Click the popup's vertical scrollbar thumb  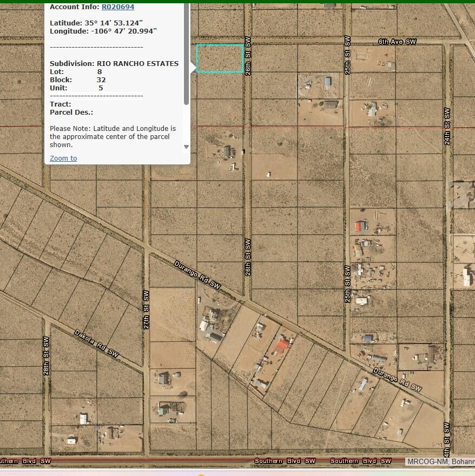click(187, 54)
